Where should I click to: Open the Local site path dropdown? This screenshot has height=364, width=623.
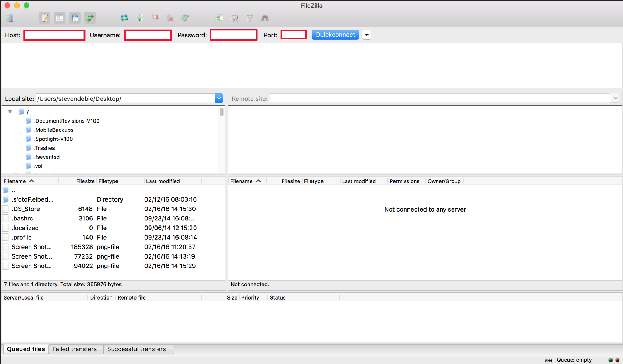point(219,98)
